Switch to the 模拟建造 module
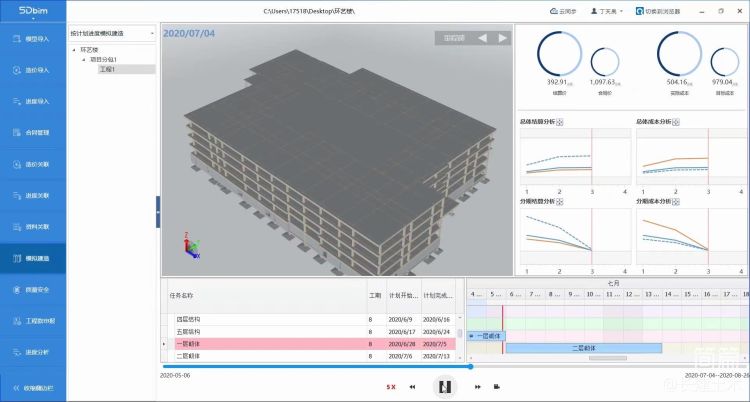750x402 pixels. (x=31, y=258)
